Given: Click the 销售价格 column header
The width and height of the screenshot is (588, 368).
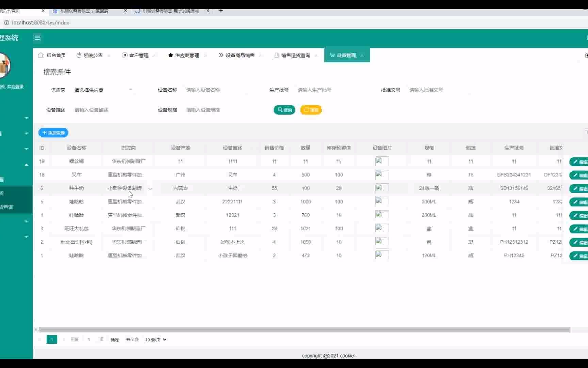Looking at the screenshot, I should coord(274,148).
